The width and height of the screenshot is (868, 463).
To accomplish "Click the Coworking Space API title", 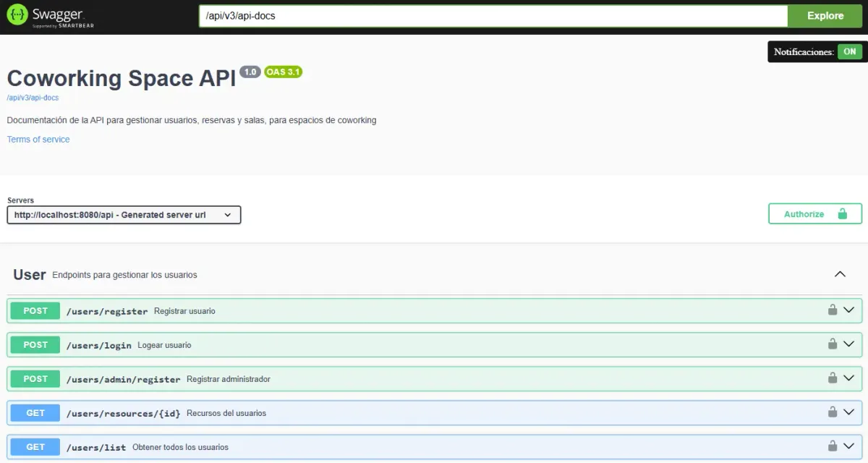I will 122,78.
